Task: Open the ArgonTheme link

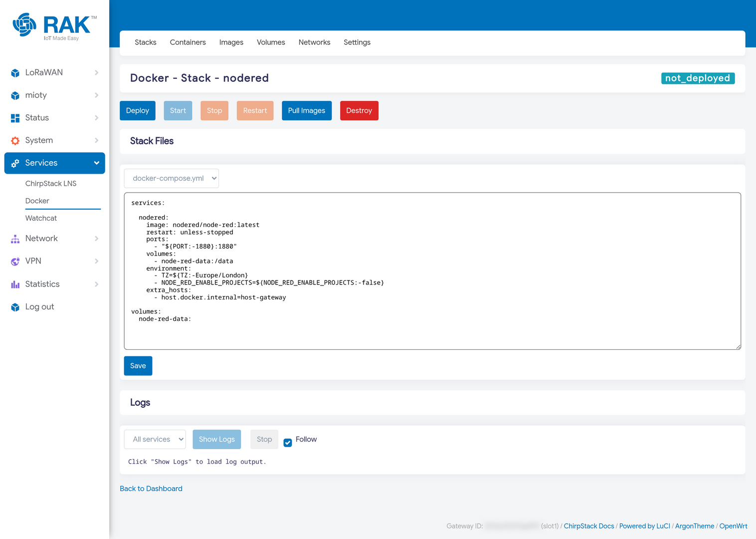Action: [695, 526]
